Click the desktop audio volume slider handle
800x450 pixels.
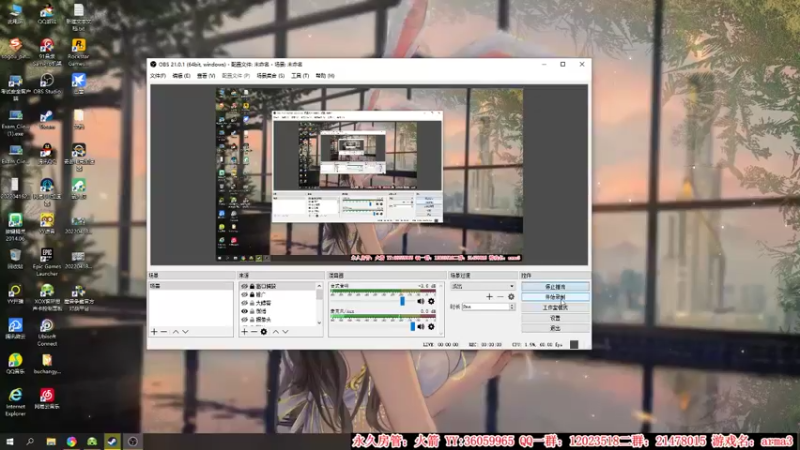click(402, 301)
